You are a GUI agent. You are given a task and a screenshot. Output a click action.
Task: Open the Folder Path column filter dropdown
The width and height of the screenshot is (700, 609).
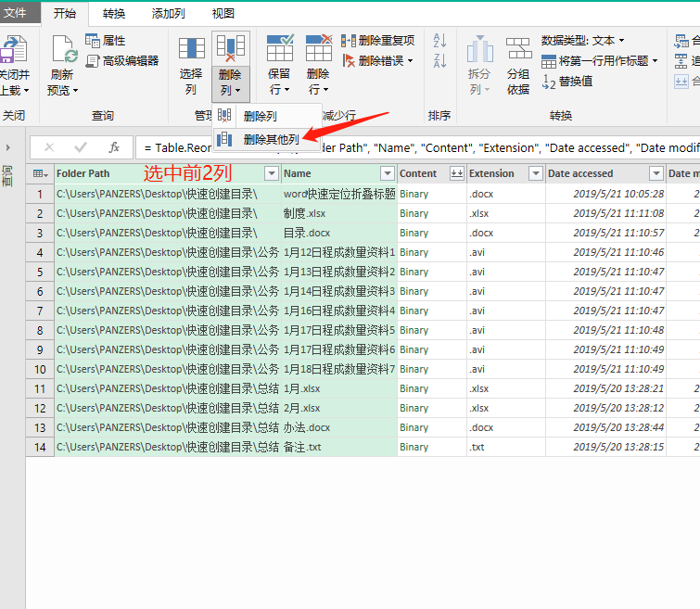[272, 173]
